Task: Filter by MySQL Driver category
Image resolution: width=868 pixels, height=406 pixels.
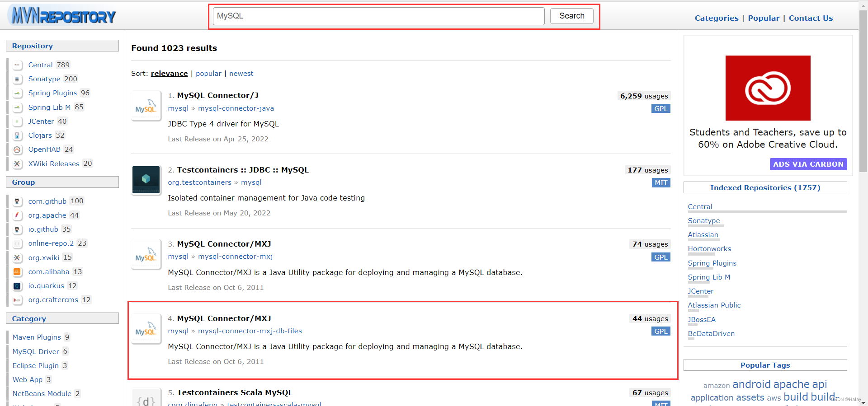Action: (x=36, y=351)
